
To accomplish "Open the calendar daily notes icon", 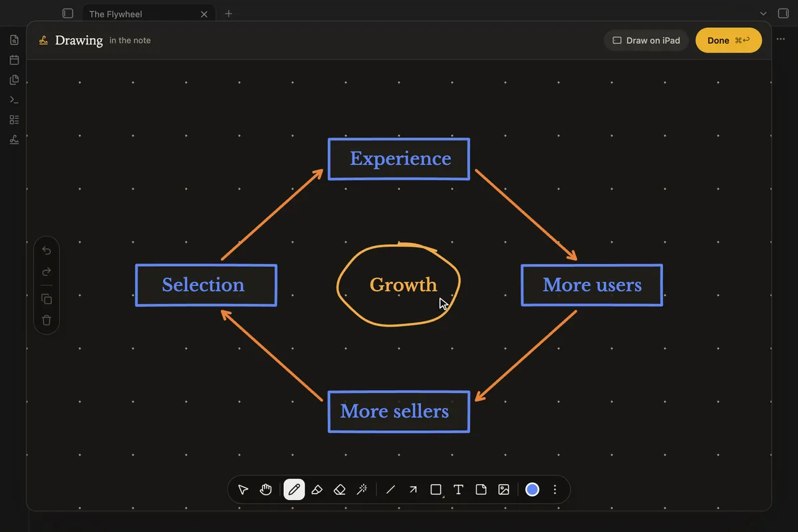I will click(x=14, y=60).
